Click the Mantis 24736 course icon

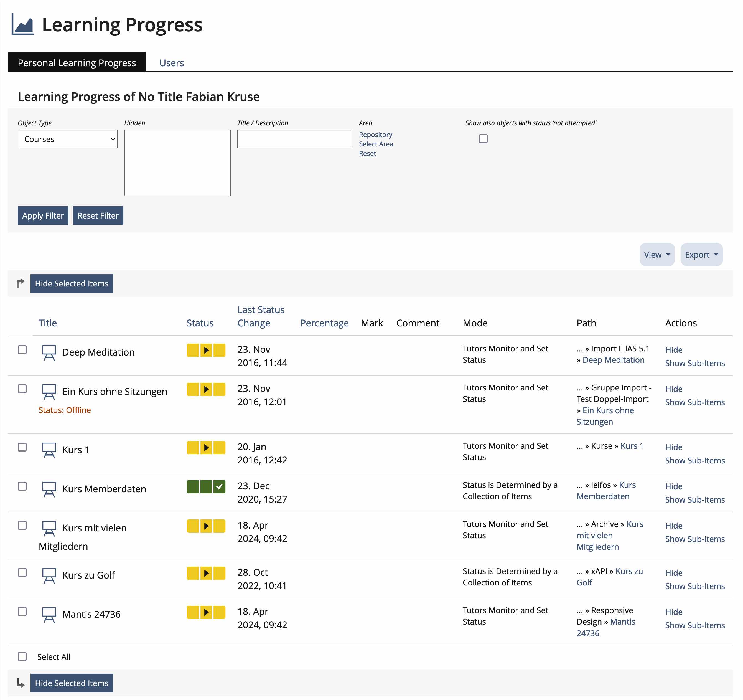pyautogui.click(x=49, y=615)
